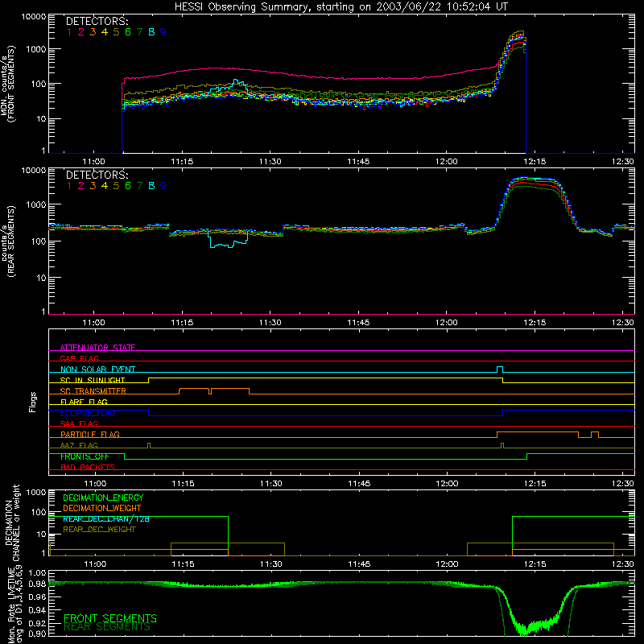
Task: Select detector 6 legend number in rear segments plot
Action: click(x=128, y=186)
